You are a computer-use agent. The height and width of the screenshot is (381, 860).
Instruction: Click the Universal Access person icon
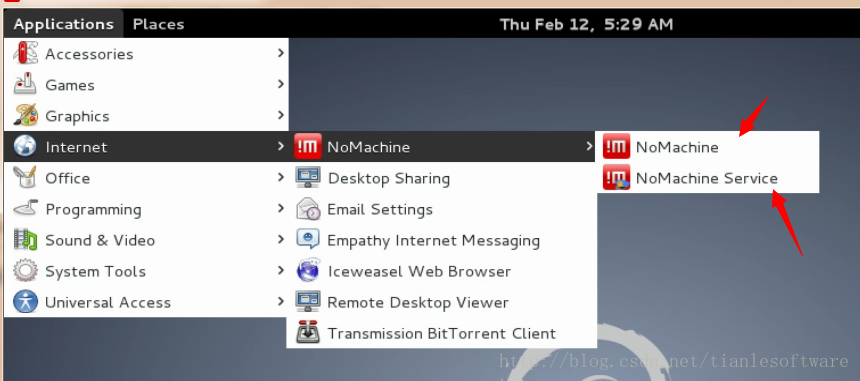coord(25,302)
